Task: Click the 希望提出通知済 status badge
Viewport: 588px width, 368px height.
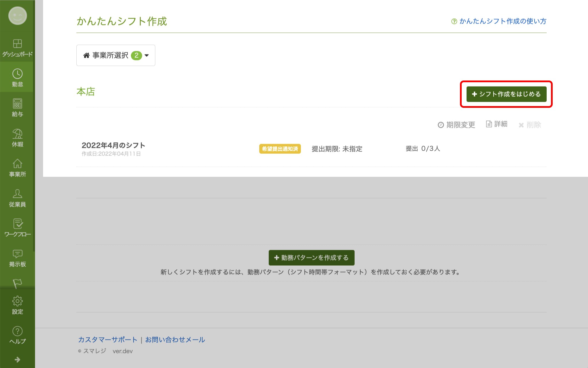Action: coord(280,149)
